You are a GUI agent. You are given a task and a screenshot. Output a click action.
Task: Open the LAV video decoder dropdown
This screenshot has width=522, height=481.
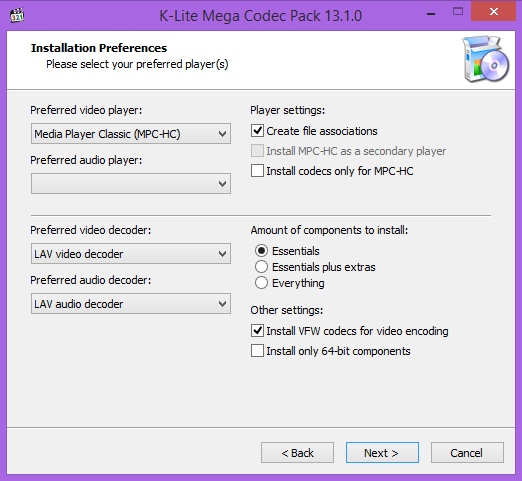tap(131, 254)
